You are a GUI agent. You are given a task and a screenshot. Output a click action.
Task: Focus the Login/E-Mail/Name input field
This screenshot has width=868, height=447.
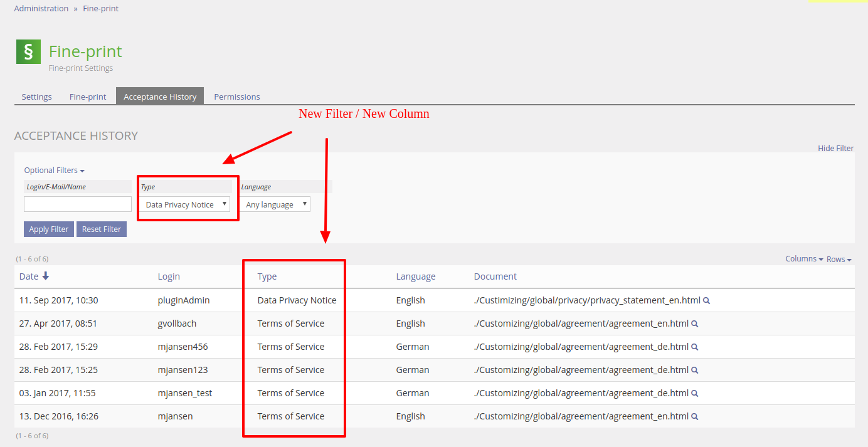pos(78,204)
